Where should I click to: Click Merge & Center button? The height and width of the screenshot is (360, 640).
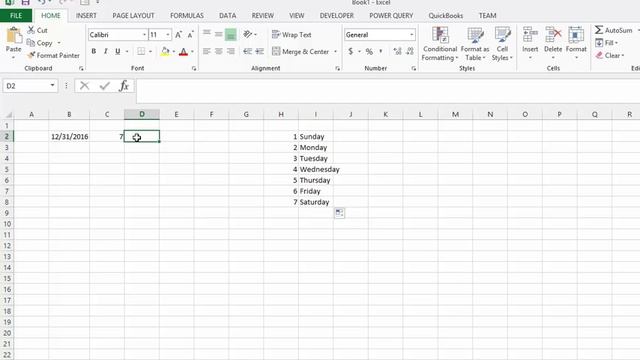click(300, 51)
